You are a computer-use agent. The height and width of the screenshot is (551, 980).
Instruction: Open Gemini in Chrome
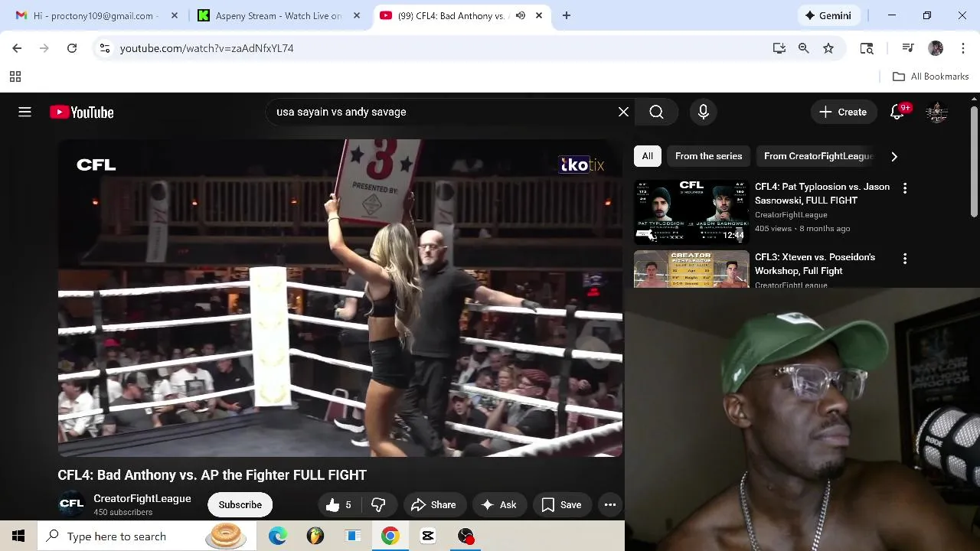pyautogui.click(x=828, y=15)
